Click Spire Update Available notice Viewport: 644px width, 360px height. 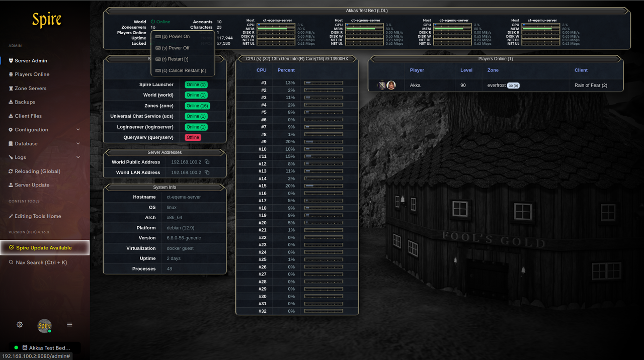[44, 247]
